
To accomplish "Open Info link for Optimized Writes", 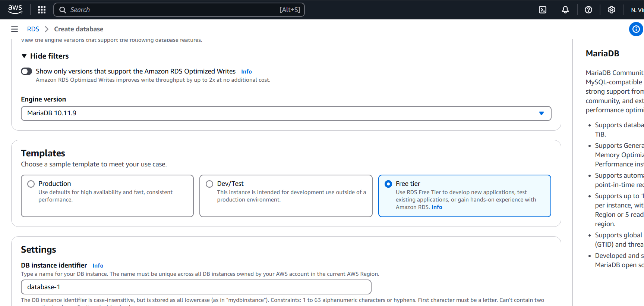I will click(246, 72).
